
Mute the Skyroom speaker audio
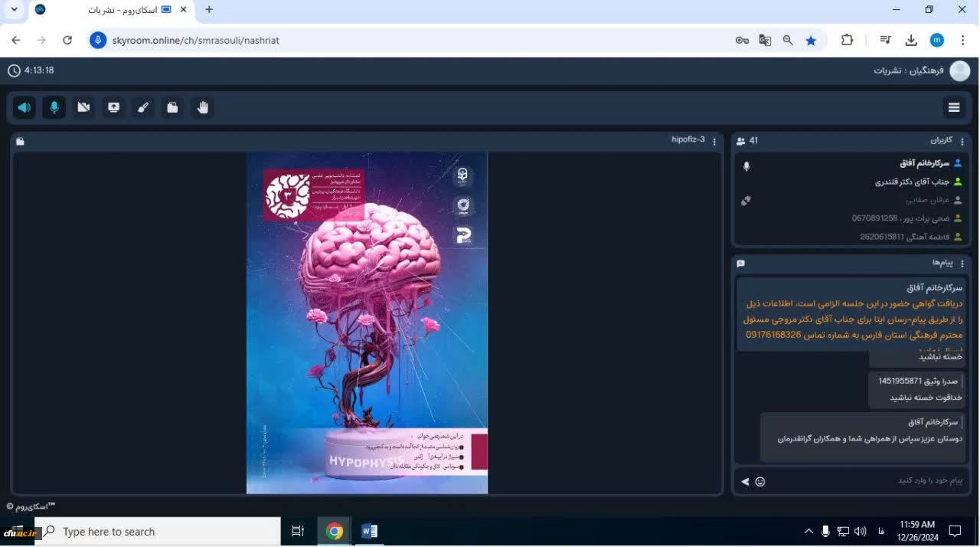pyautogui.click(x=24, y=108)
